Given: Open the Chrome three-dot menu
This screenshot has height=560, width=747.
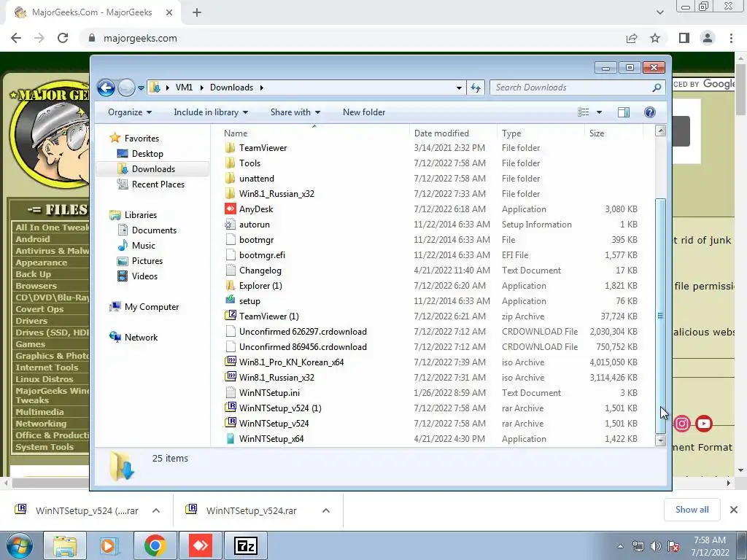Looking at the screenshot, I should [731, 38].
